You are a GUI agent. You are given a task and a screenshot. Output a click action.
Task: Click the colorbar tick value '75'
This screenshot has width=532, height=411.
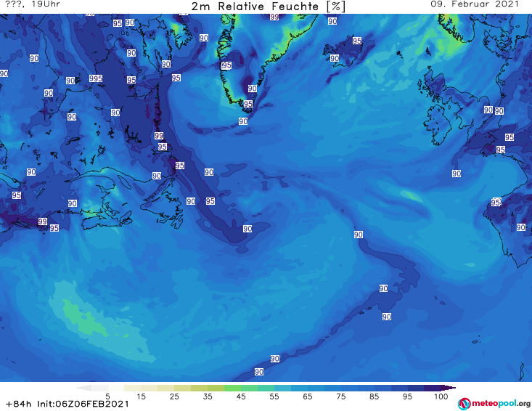340,396
